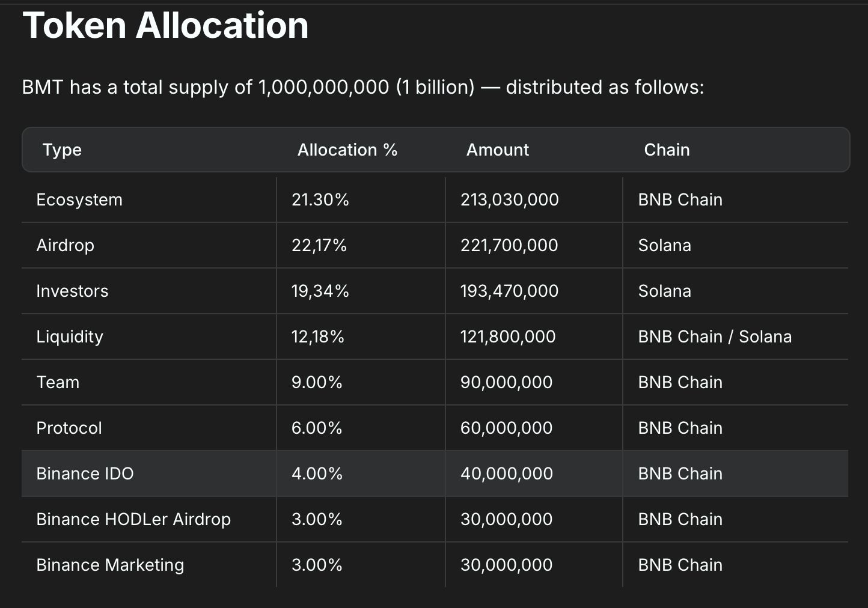
Task: Select the Ecosystem row label
Action: point(79,199)
